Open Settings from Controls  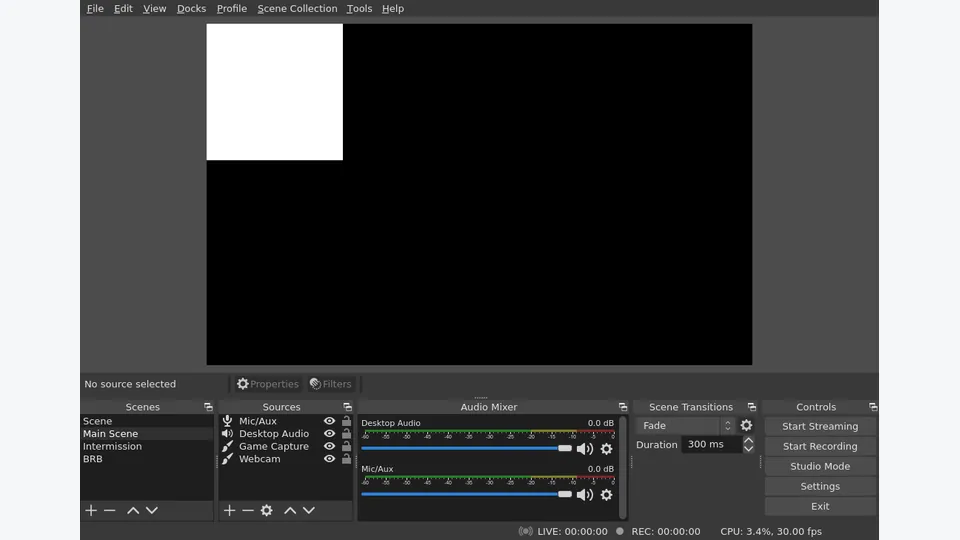click(x=820, y=486)
